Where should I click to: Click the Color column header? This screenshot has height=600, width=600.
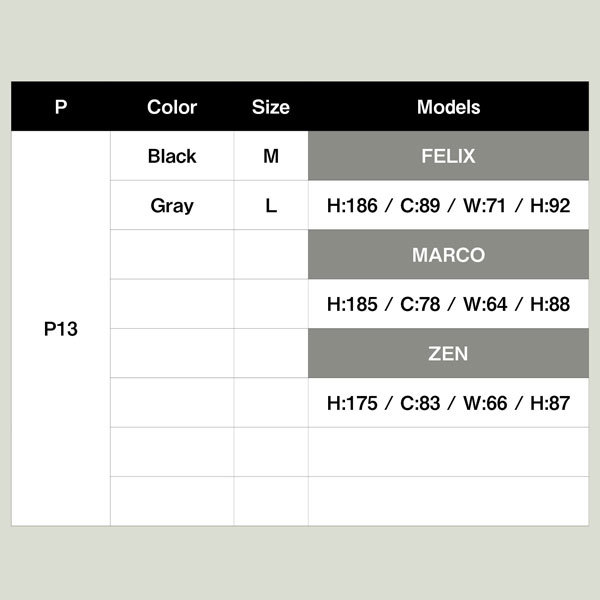(172, 107)
